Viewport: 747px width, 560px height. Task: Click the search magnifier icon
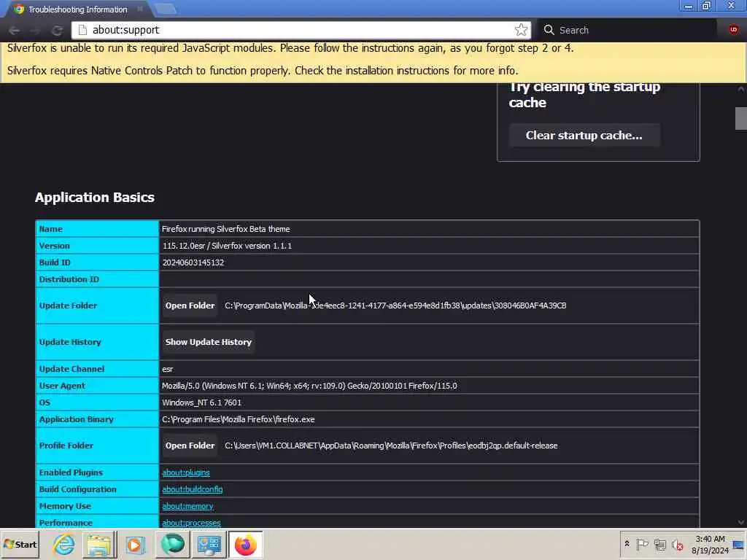coord(549,30)
